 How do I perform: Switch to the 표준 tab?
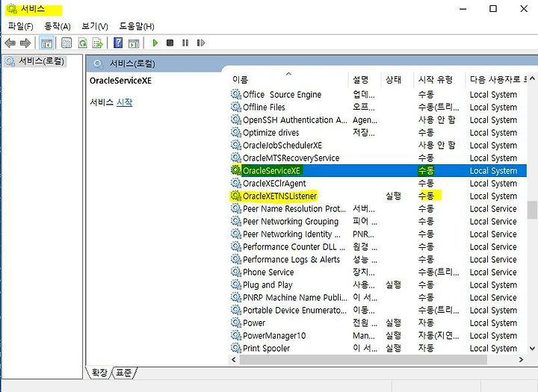click(x=123, y=373)
